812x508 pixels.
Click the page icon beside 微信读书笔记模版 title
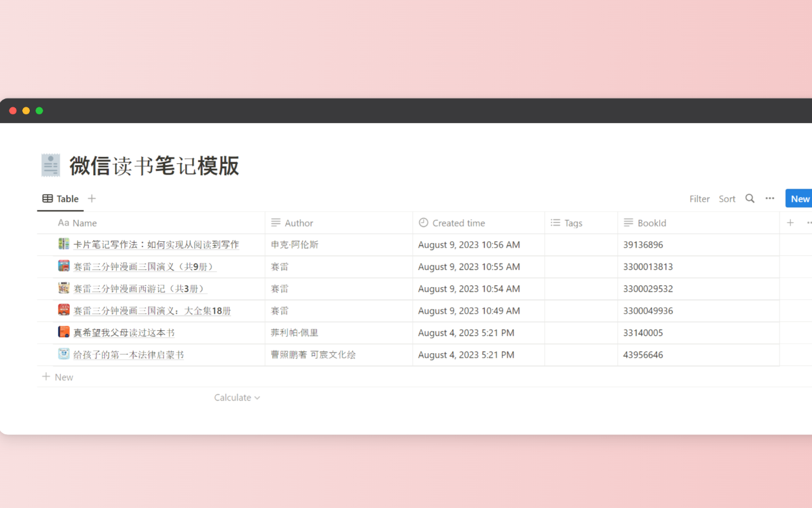coord(51,165)
